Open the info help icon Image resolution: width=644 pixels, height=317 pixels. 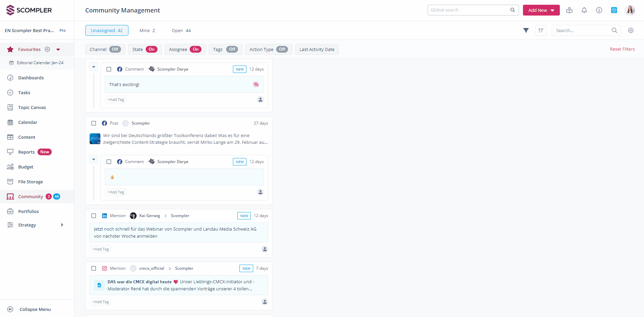tap(599, 10)
